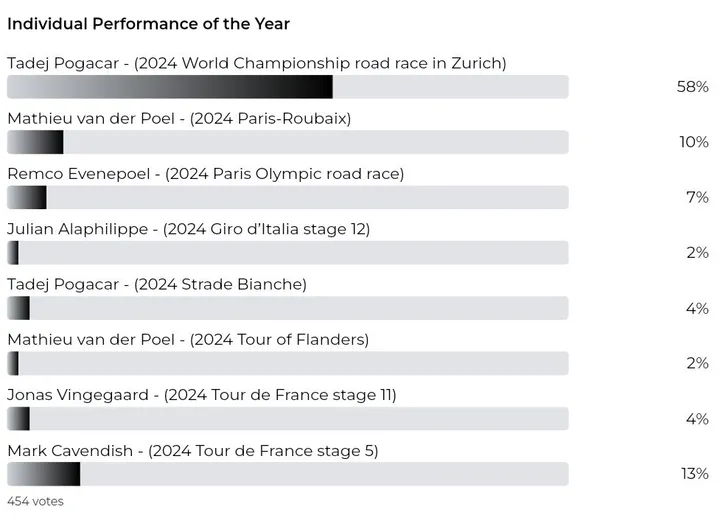Click the 58% vote percentage
Viewport: 720px width, 523px height.
(x=692, y=87)
